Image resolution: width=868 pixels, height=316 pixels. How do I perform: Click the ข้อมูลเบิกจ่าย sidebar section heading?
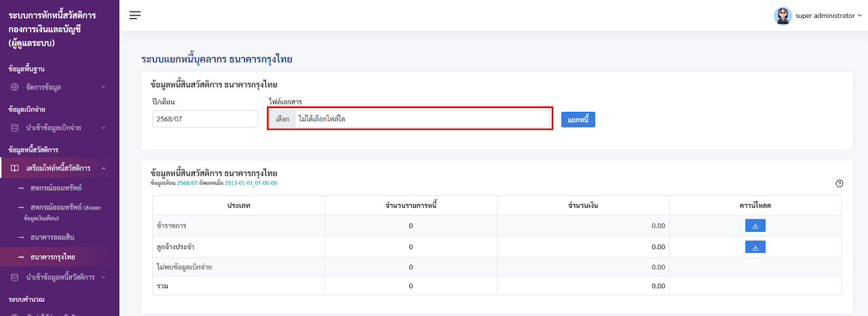click(x=27, y=109)
